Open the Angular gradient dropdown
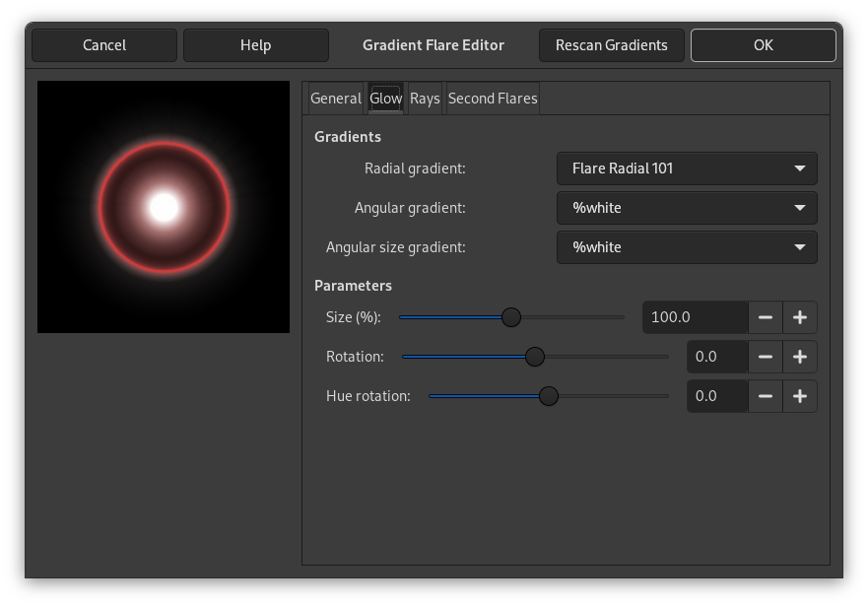868x606 pixels. (686, 208)
